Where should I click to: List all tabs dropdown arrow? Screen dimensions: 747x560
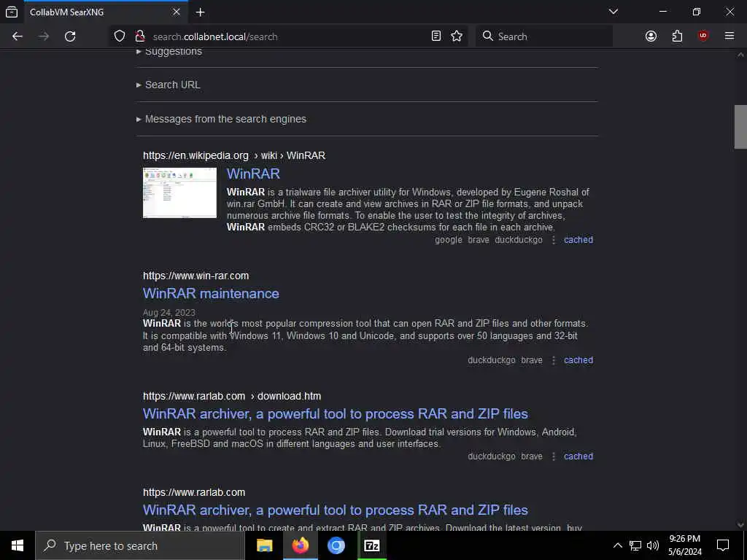613,12
